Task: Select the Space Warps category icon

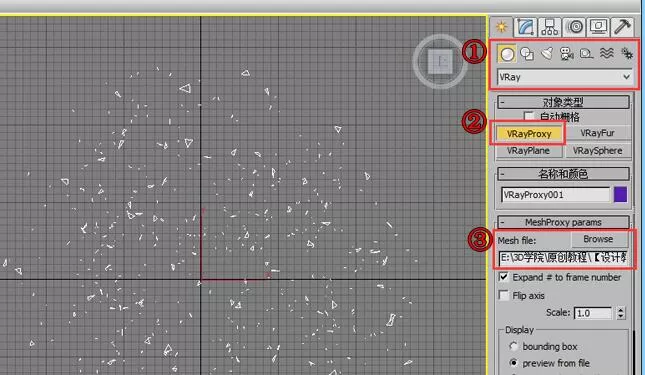Action: 606,54
